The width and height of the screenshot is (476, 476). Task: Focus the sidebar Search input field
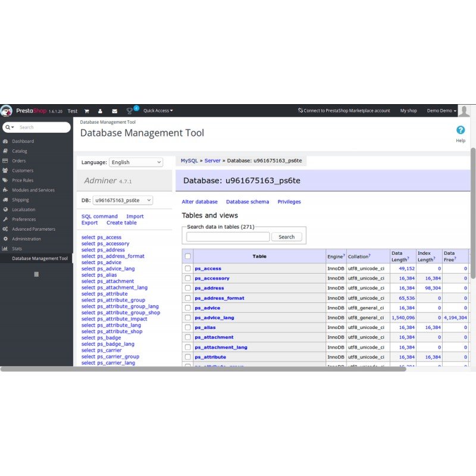42,127
